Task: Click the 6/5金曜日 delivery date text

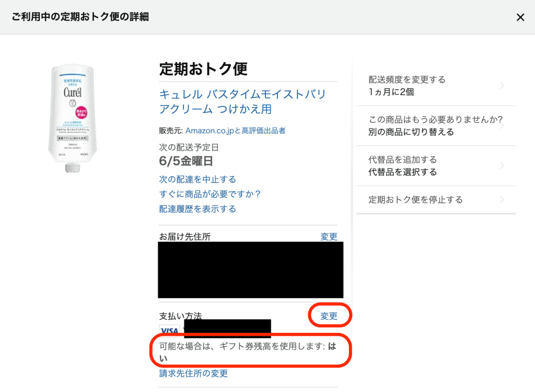Action: click(186, 161)
